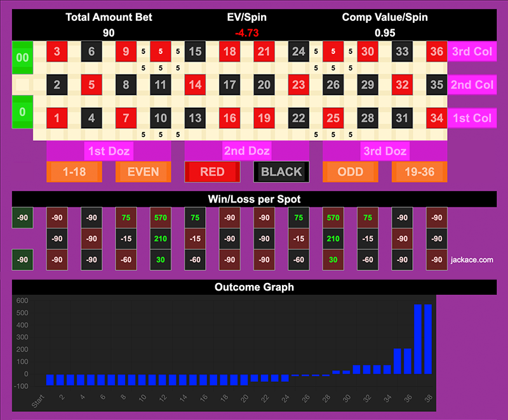508x420 pixels.
Task: Select the 2nd Col bet
Action: (472, 84)
